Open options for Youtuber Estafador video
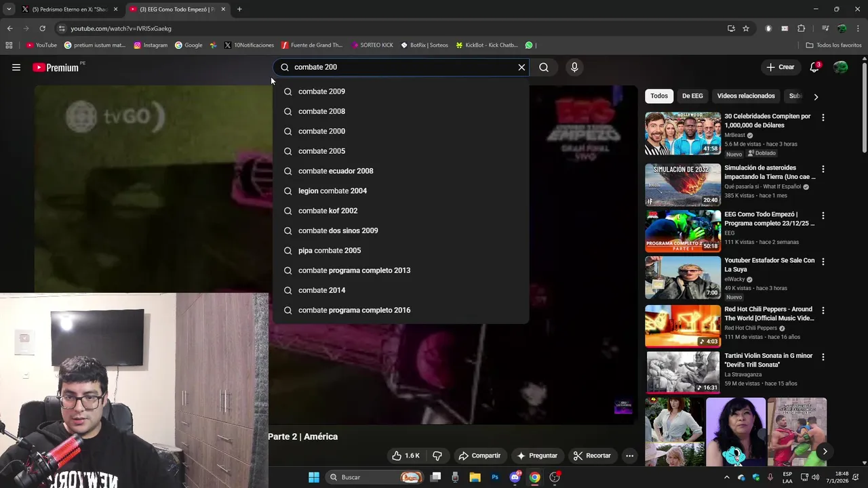This screenshot has width=868, height=488. tap(823, 262)
